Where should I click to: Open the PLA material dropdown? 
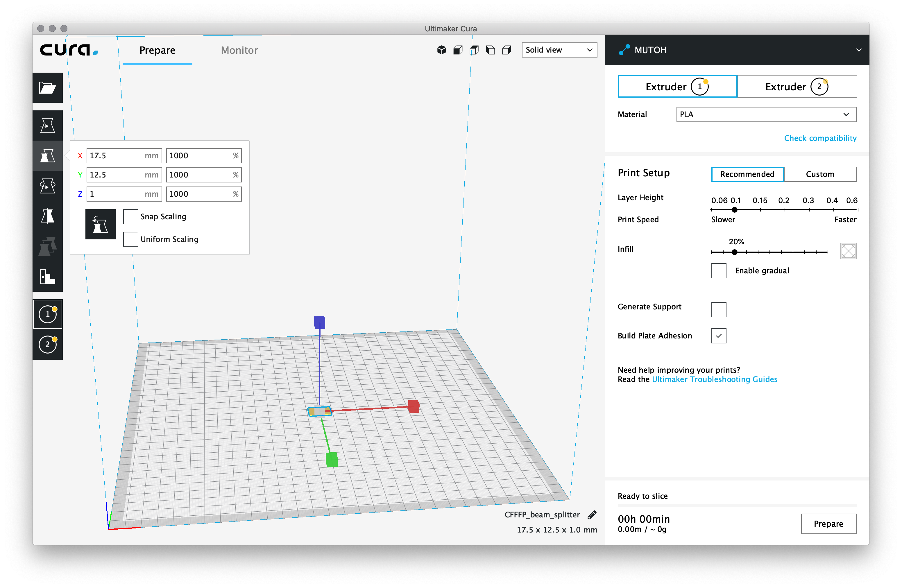tap(766, 114)
